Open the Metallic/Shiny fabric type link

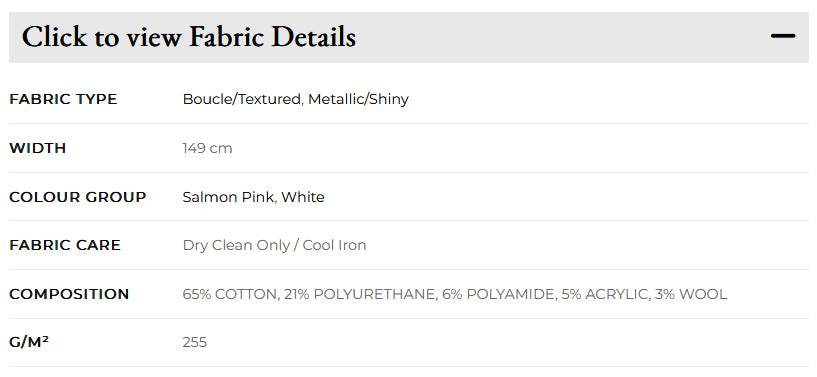[358, 99]
